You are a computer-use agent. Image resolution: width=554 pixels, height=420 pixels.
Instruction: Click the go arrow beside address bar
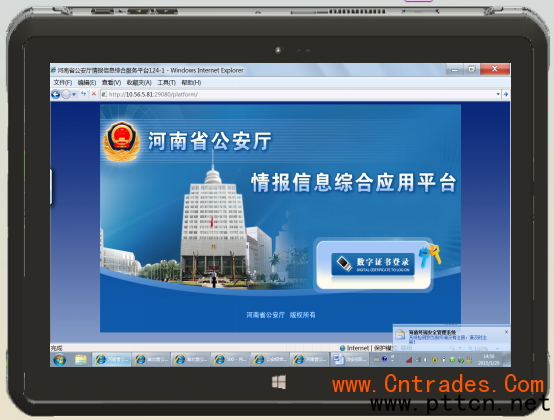506,94
